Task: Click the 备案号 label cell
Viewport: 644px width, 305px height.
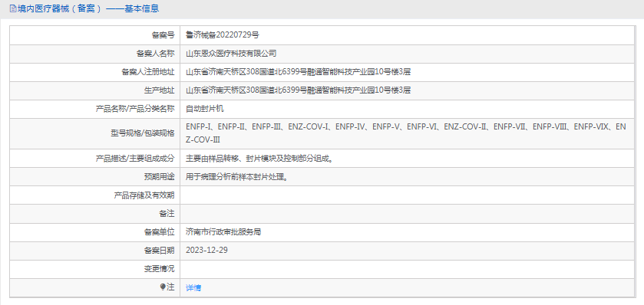Action: pos(95,35)
